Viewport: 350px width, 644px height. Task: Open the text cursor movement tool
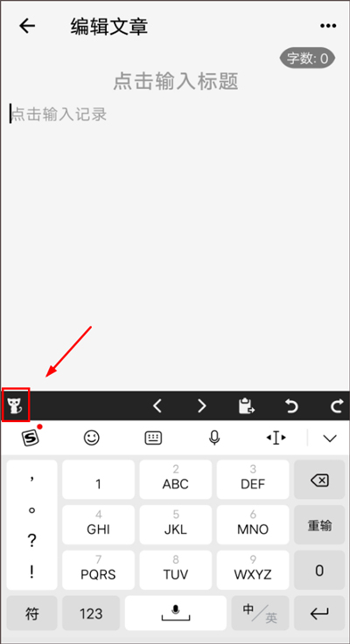click(x=276, y=439)
